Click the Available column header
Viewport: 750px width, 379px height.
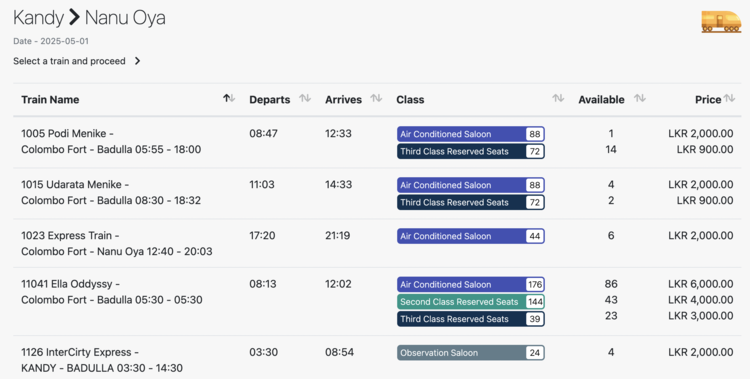601,100
